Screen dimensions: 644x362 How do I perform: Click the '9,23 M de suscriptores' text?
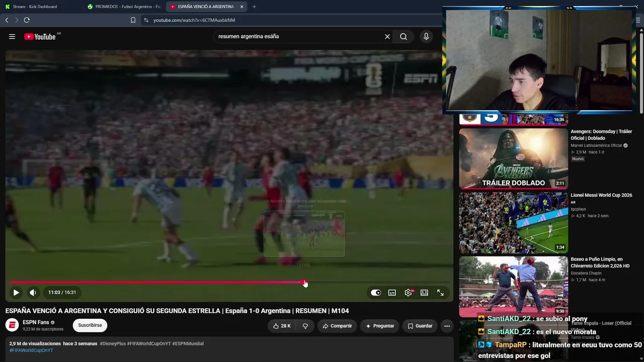point(43,329)
